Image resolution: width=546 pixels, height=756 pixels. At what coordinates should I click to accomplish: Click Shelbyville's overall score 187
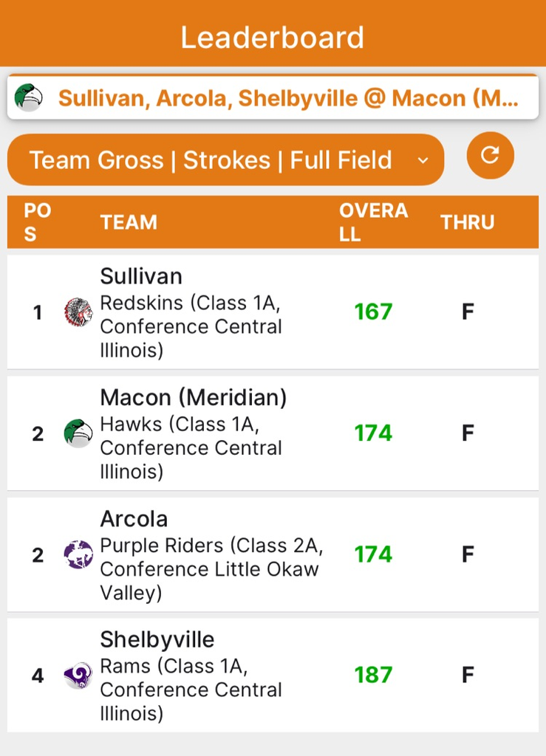pos(373,675)
